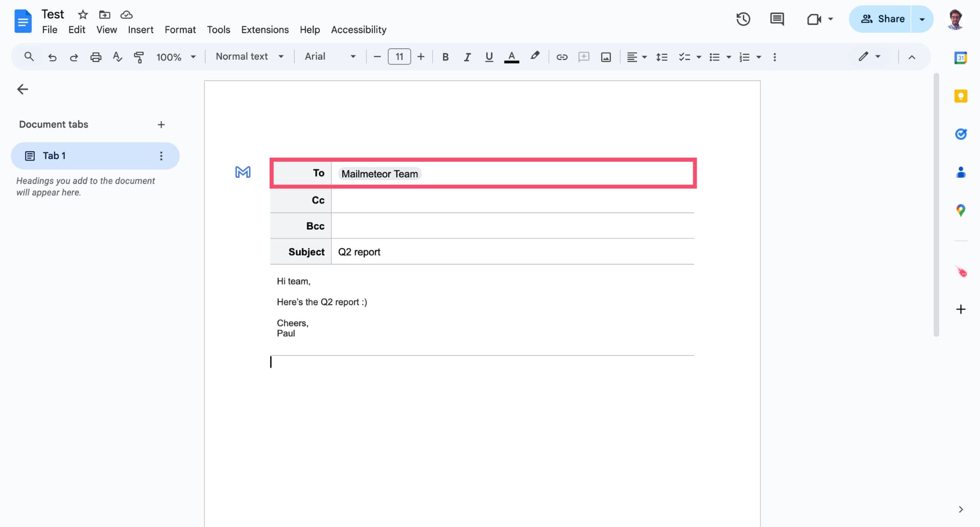The width and height of the screenshot is (980, 527).
Task: Toggle underline formatting
Action: point(489,57)
